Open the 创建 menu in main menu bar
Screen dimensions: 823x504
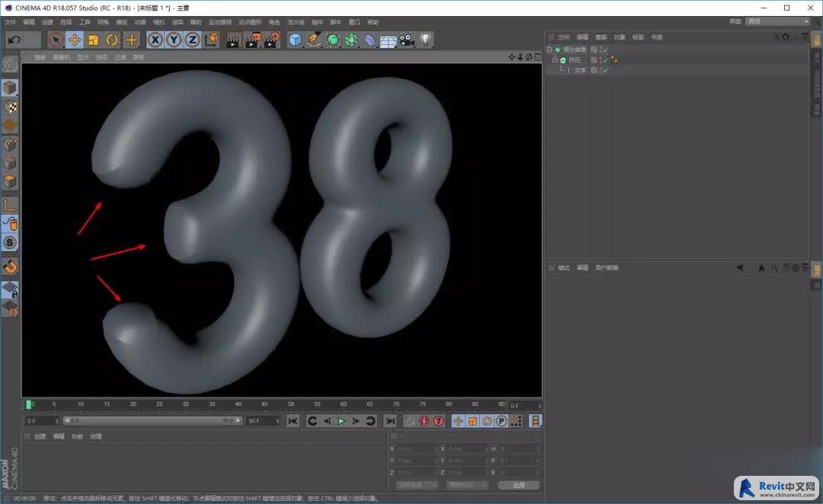[x=47, y=22]
